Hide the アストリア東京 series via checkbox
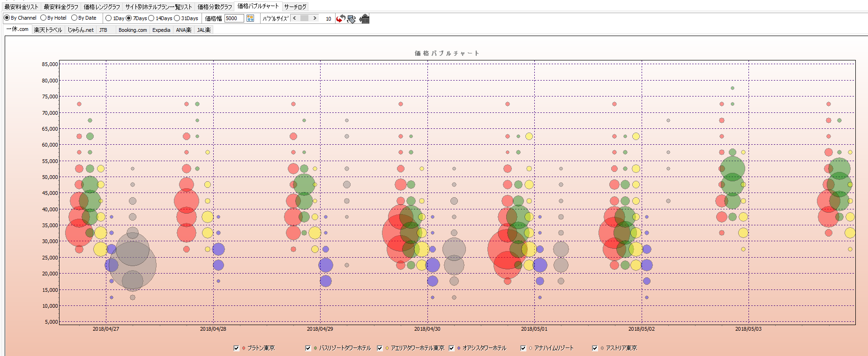The image size is (868, 356). pyautogui.click(x=595, y=348)
